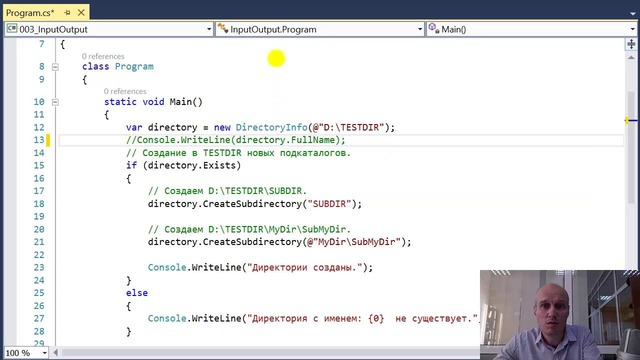
Task: Click the yellow caret marker in the scrollbar
Action: coord(627,120)
